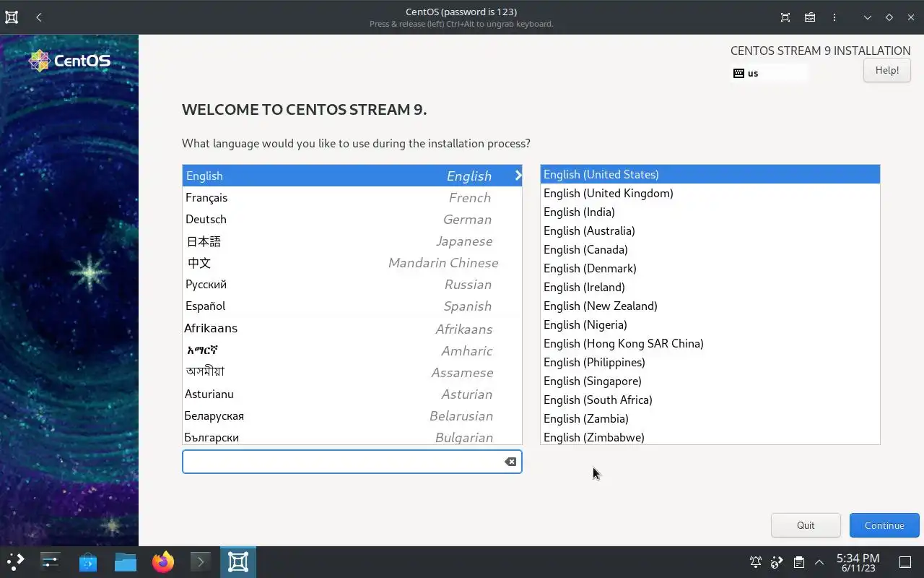
Task: Click the Show Desktop icon at the taskbar end
Action: click(x=905, y=562)
